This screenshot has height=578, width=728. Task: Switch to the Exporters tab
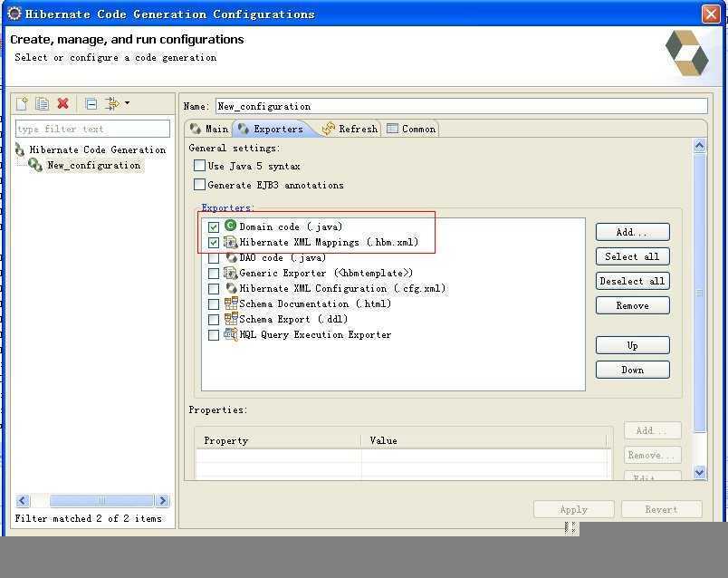(271, 129)
